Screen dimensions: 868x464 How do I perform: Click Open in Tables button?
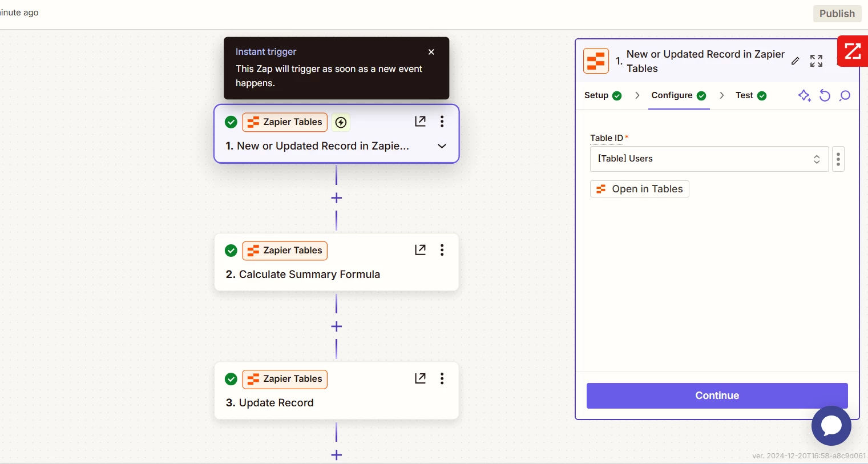[x=640, y=189]
